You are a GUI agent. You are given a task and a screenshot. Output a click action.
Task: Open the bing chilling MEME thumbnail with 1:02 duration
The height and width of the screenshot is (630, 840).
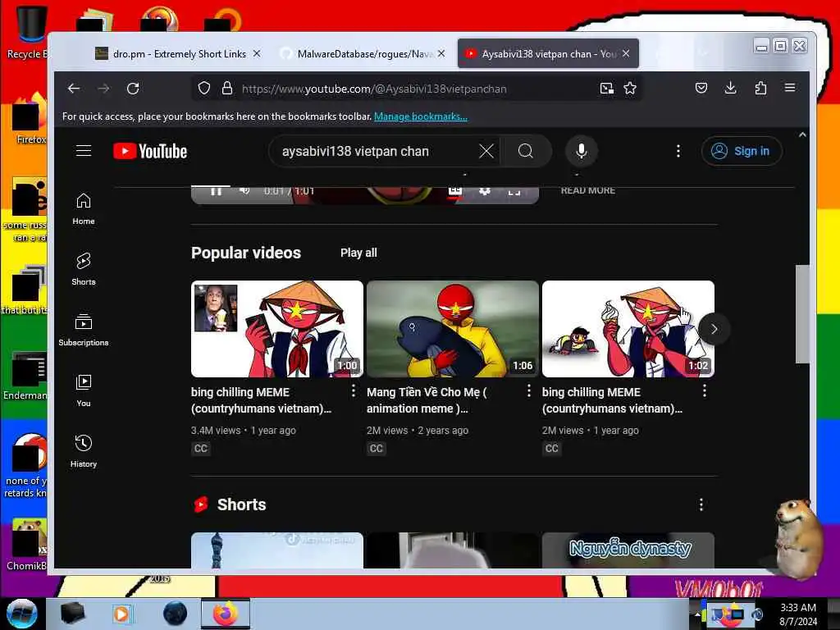[628, 329]
